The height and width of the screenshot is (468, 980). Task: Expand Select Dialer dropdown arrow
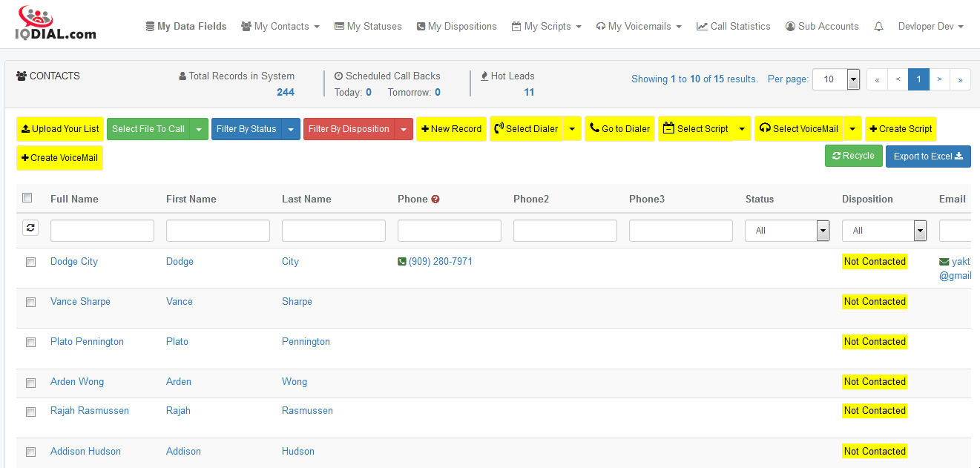572,128
